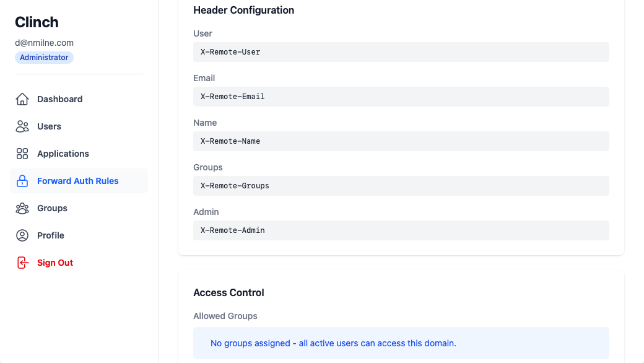Click the Users people icon
Screen dimensions: 644x363
click(22, 126)
